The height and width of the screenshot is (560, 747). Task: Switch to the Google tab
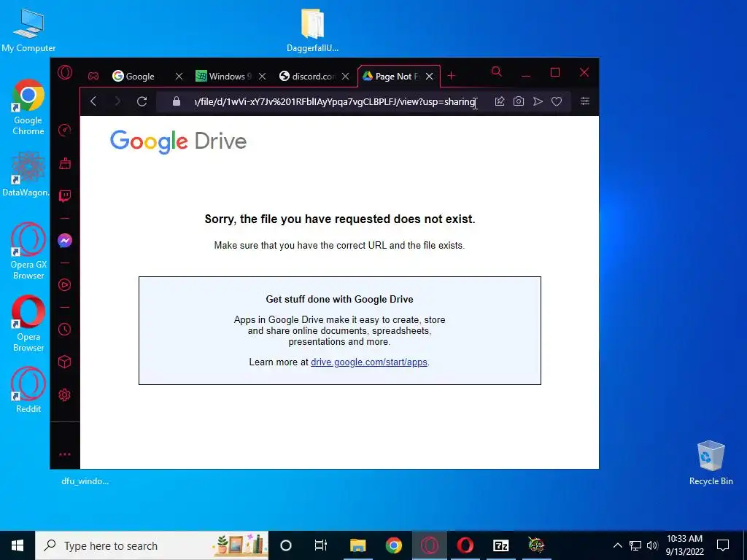139,76
